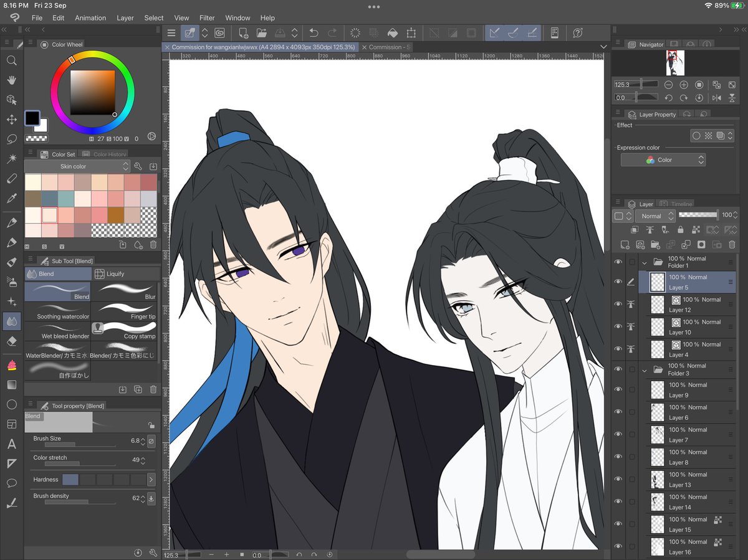Select the Copy stamp sub tool
This screenshot has width=748, height=560.
coord(125,330)
